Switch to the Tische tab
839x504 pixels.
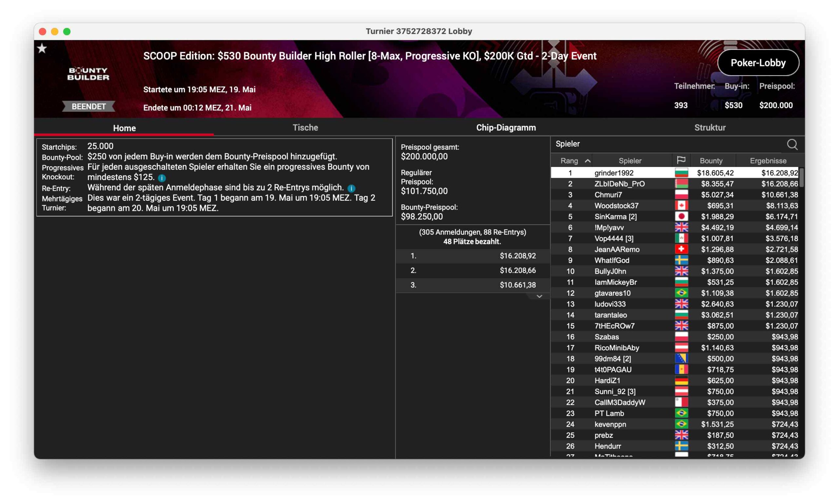coord(305,128)
